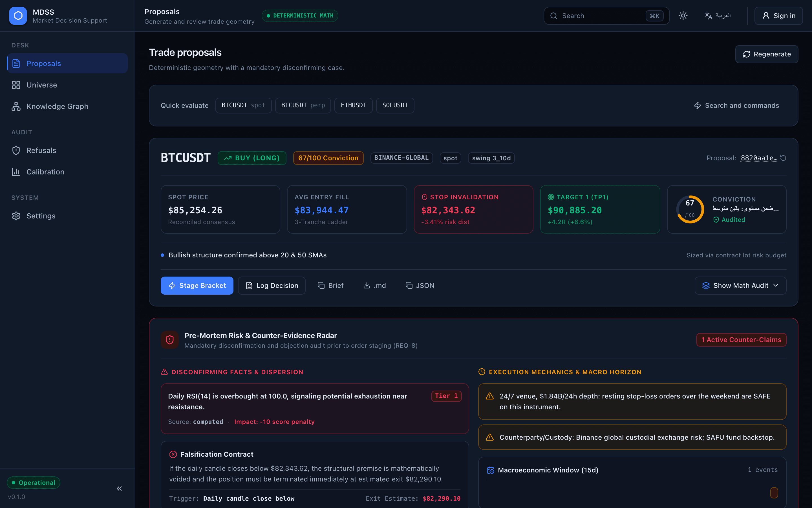This screenshot has width=812, height=508.
Task: Click the refresh icon beside proposal ID
Action: click(783, 158)
